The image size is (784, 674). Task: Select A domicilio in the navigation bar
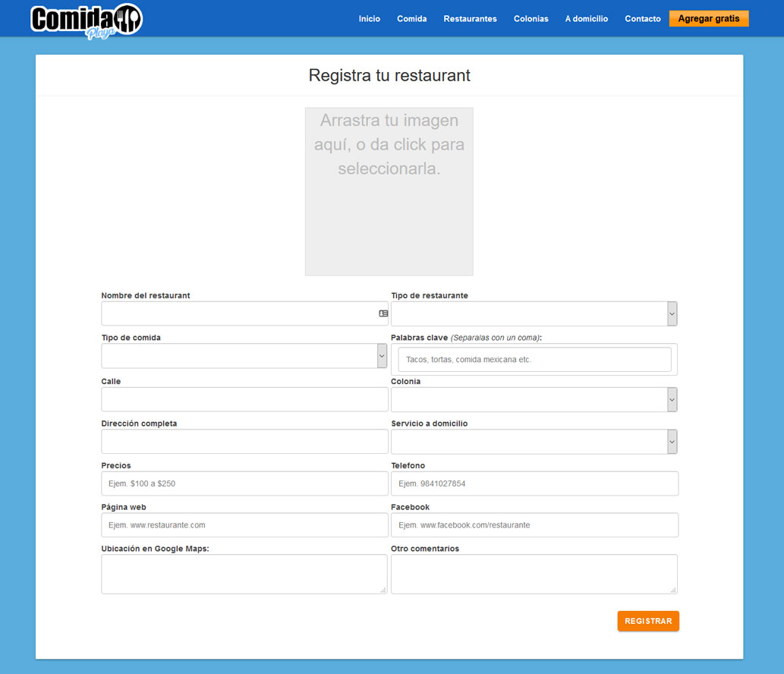(586, 19)
